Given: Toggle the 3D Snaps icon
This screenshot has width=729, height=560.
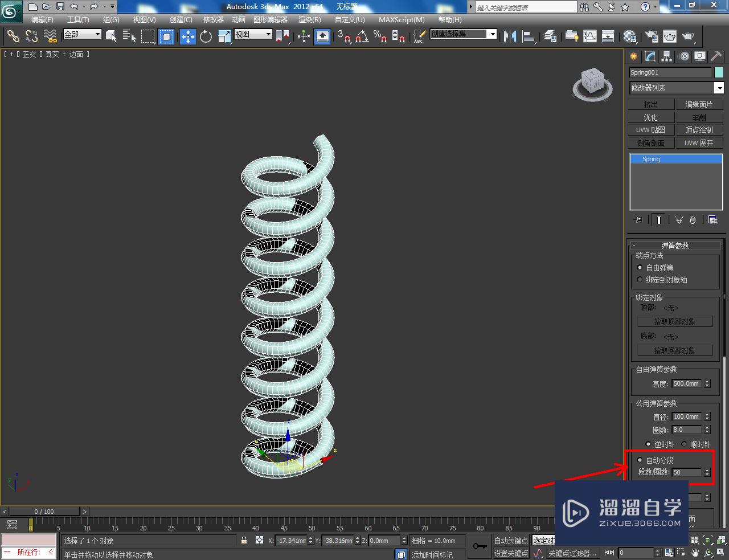Looking at the screenshot, I should click(x=344, y=36).
